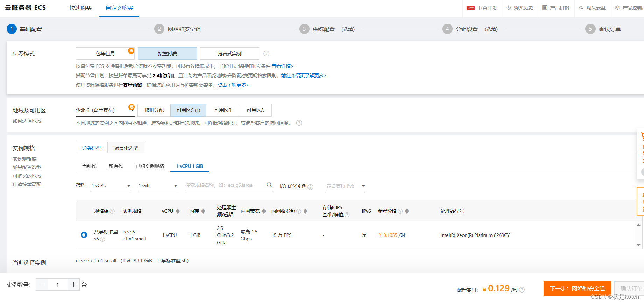Sort by vCPU column arrows
This screenshot has width=644, height=303.
click(x=178, y=211)
